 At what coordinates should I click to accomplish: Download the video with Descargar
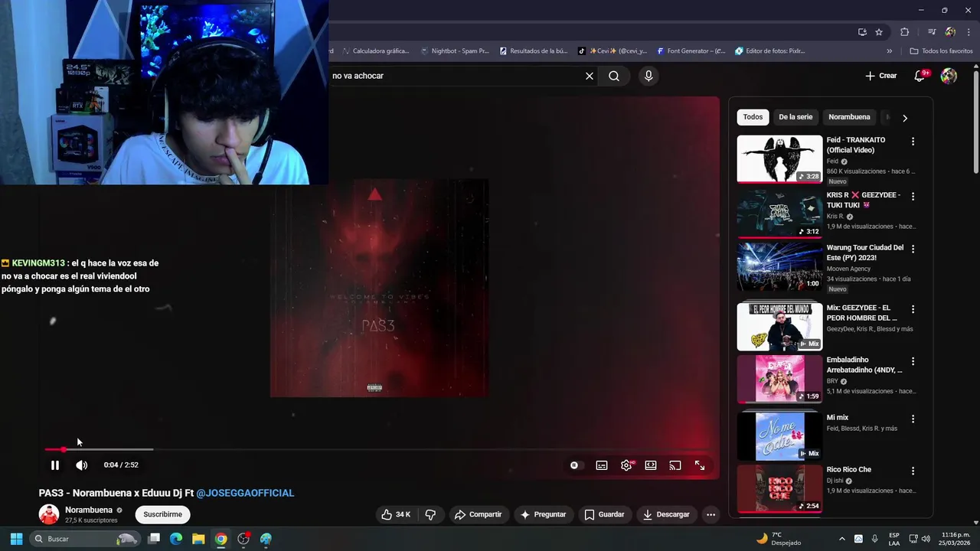(666, 514)
